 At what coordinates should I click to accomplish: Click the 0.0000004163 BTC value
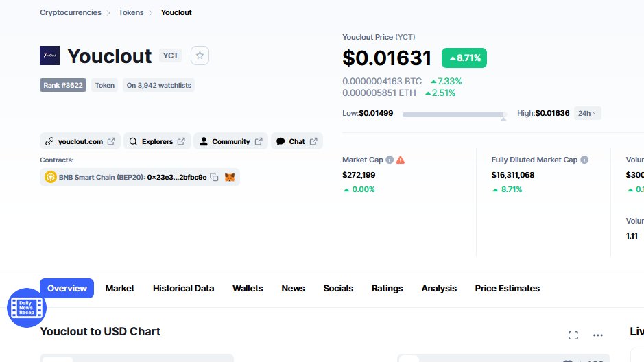coord(382,82)
